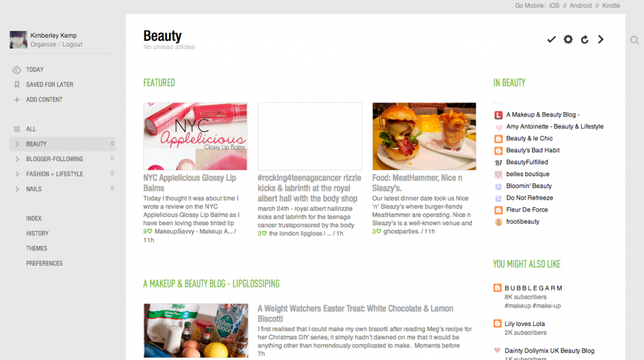Refresh the Beauty feed
Viewport: 644px width, 360px height.
coord(584,40)
